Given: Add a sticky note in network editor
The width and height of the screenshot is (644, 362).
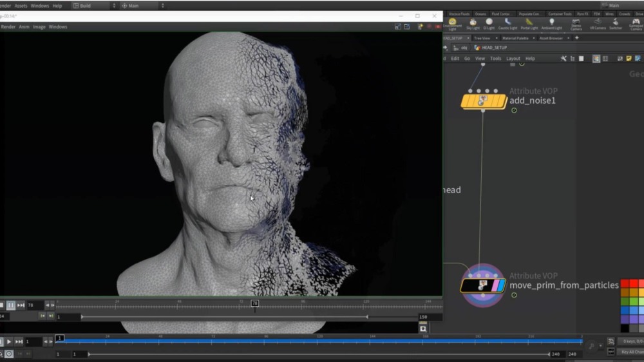Looking at the screenshot, I should (x=629, y=59).
